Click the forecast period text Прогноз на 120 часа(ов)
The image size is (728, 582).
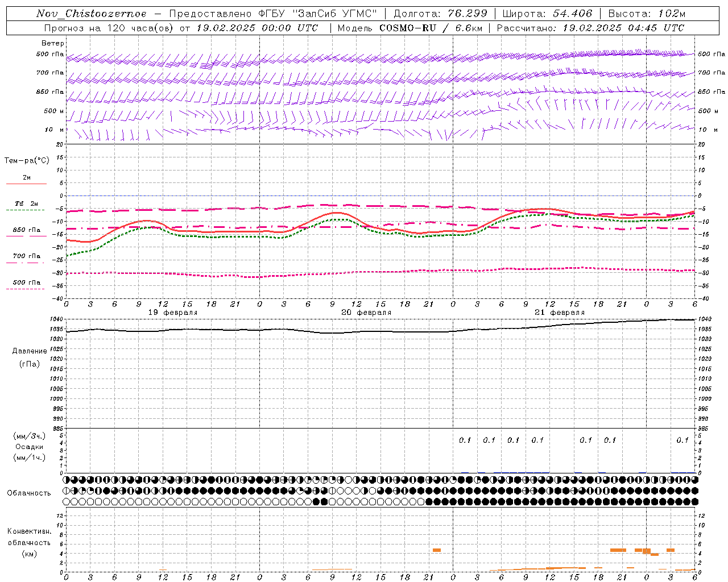(x=109, y=28)
